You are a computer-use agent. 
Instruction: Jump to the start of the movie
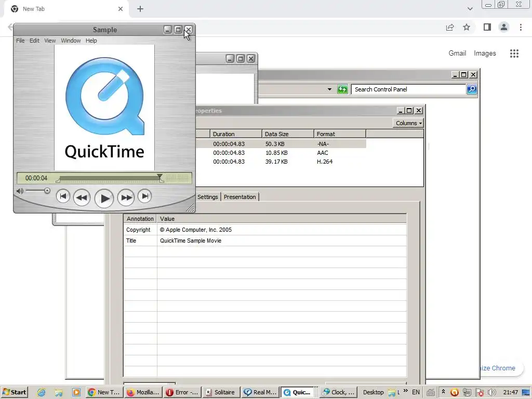click(63, 196)
